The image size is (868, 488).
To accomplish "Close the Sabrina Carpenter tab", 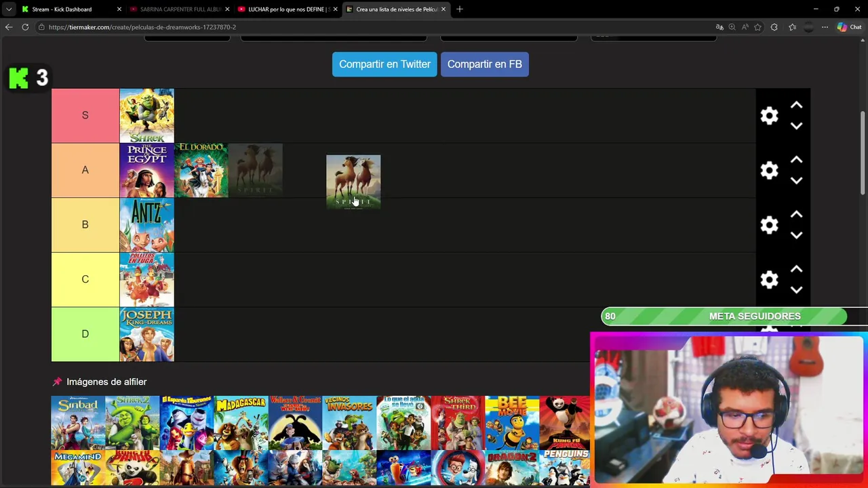I will 227,9.
